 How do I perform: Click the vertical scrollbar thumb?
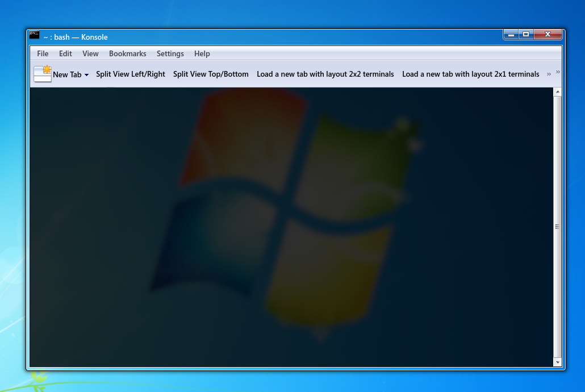557,227
